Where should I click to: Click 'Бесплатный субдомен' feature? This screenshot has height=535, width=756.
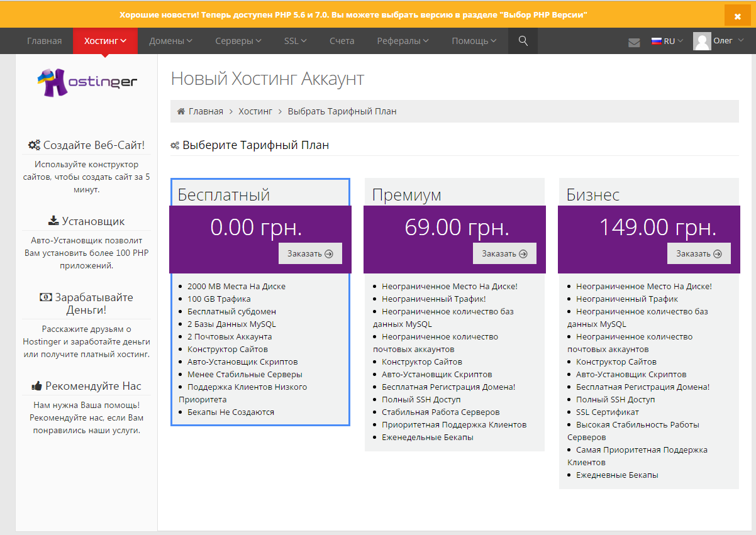[x=231, y=311]
